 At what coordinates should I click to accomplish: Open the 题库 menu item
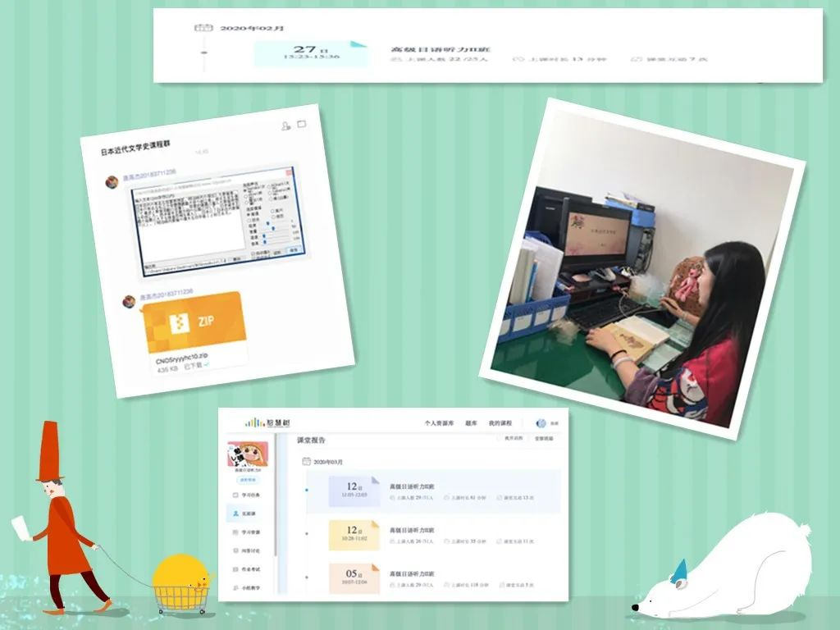[472, 423]
